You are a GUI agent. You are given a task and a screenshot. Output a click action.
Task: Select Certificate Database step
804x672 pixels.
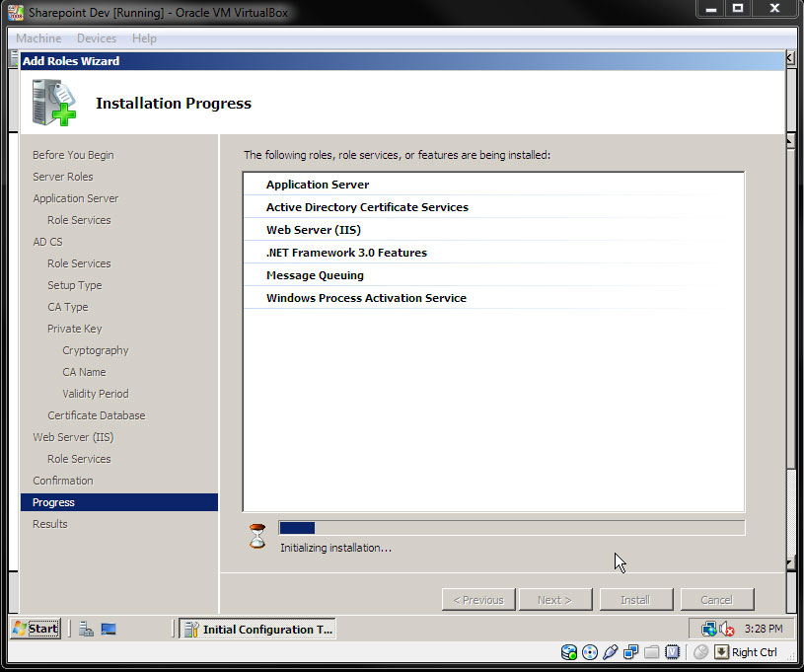coord(97,415)
